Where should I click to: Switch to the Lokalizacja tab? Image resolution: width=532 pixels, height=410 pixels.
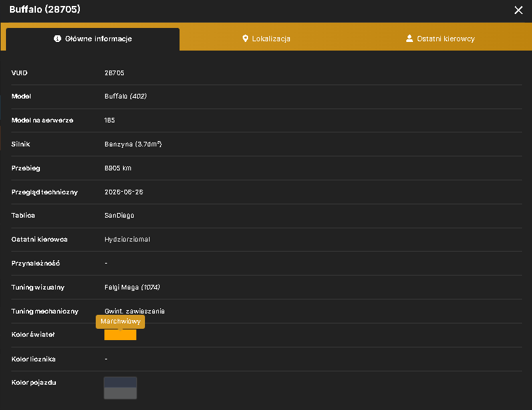(267, 39)
